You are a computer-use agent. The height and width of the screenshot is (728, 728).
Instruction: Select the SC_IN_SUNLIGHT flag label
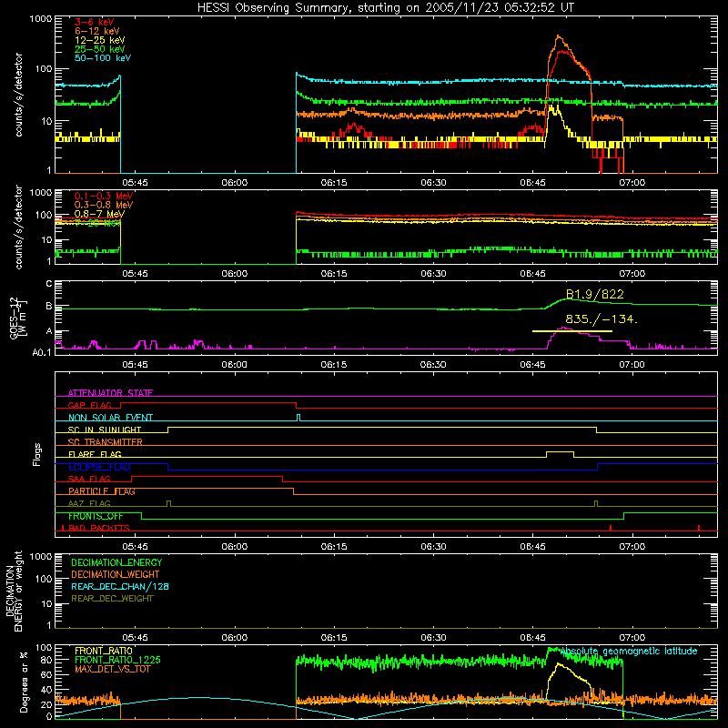(105, 430)
